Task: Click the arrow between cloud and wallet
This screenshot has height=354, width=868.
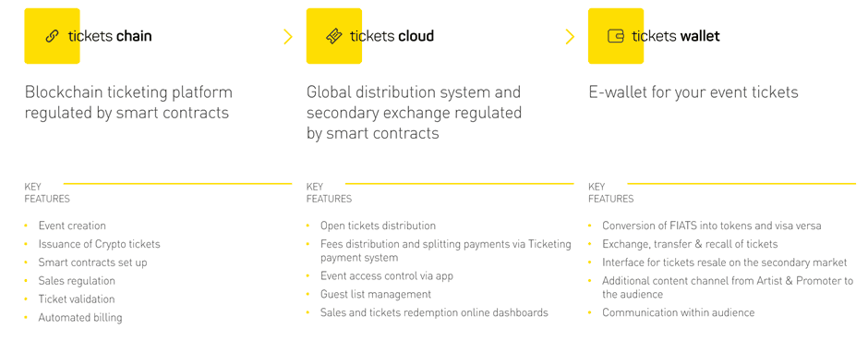Action: point(570,37)
